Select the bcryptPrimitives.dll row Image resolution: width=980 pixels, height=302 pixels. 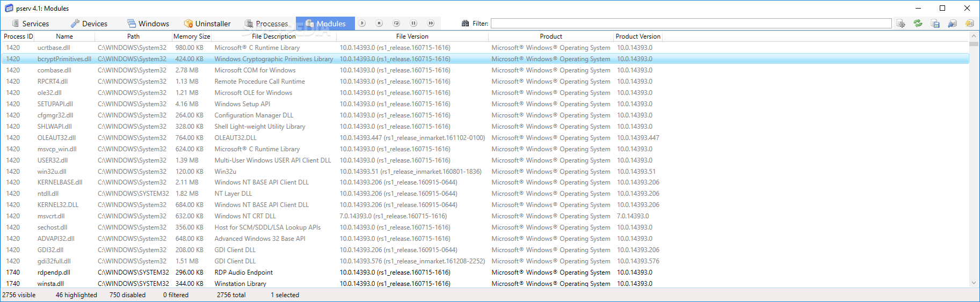click(x=485, y=59)
